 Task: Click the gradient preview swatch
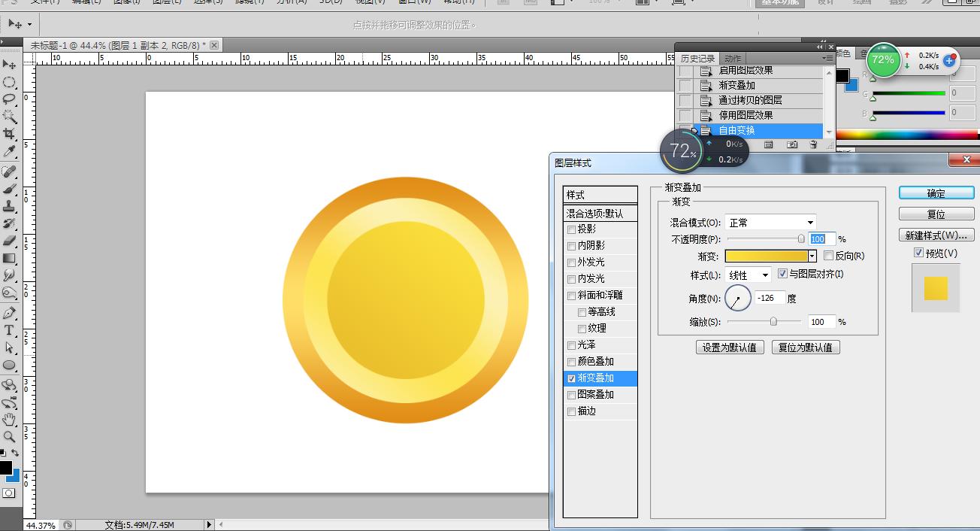767,256
